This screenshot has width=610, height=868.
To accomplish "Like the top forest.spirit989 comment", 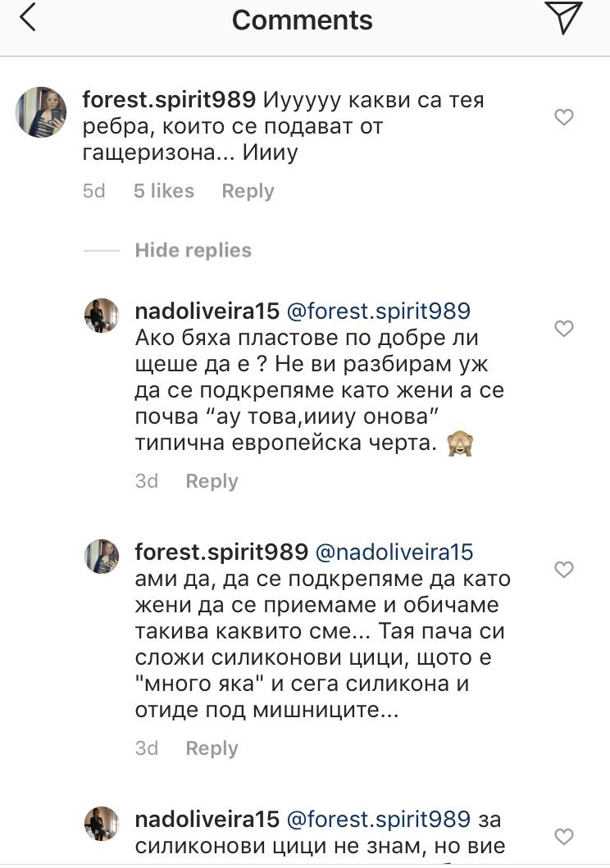I will 564,118.
